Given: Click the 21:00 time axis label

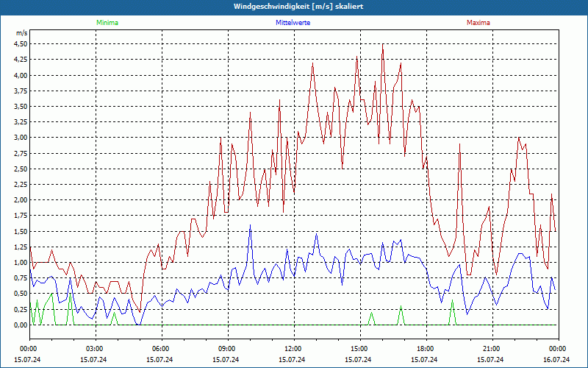Looking at the screenshot, I should click(492, 349).
